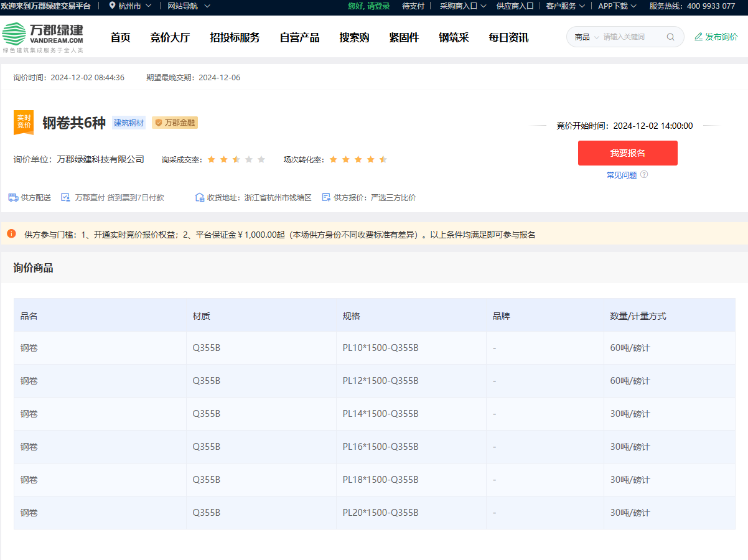The image size is (748, 560).
Task: Open the 商品 search type dropdown
Action: pos(586,37)
